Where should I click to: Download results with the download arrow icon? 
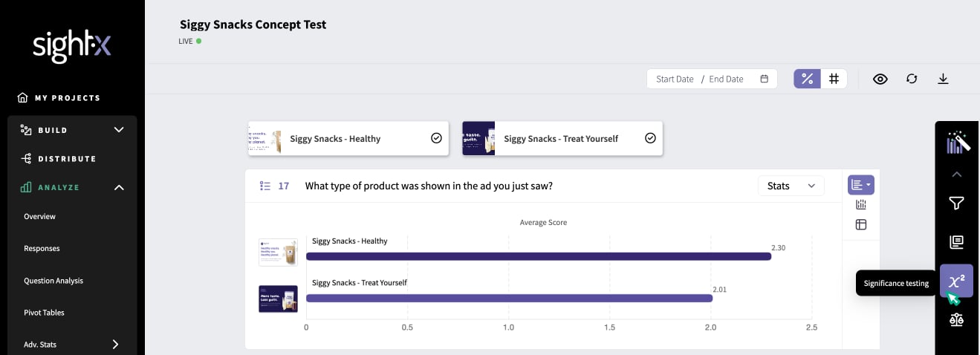pos(943,79)
